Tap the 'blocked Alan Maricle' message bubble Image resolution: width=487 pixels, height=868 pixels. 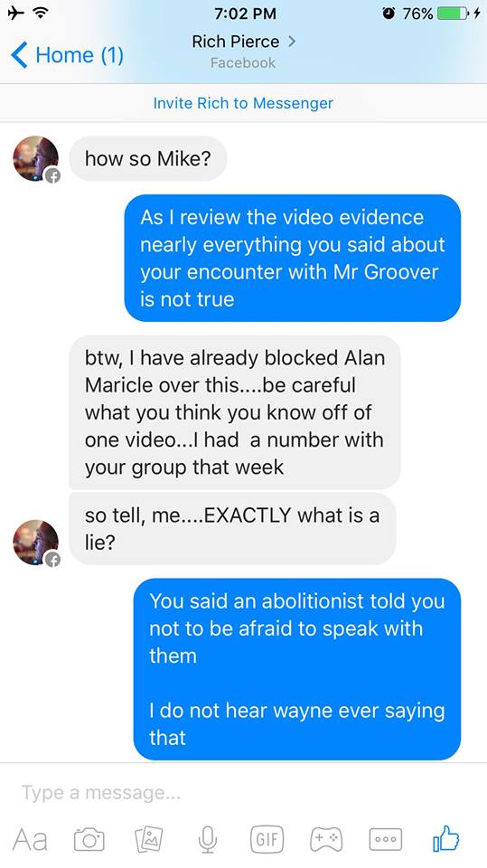tap(235, 412)
